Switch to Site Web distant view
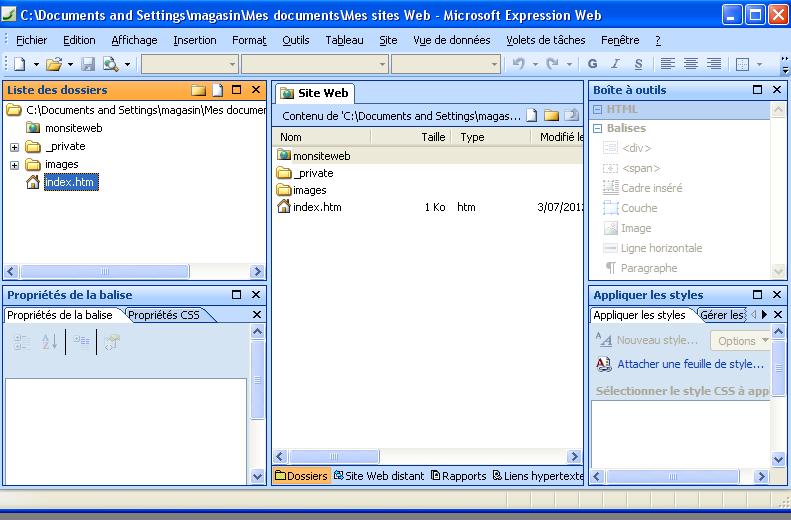Image resolution: width=791 pixels, height=520 pixels. (x=379, y=476)
